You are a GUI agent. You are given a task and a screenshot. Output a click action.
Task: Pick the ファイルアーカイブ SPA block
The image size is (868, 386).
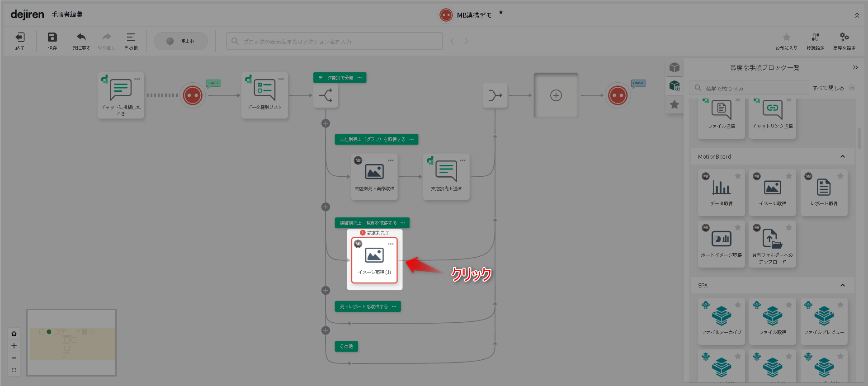[x=722, y=321]
